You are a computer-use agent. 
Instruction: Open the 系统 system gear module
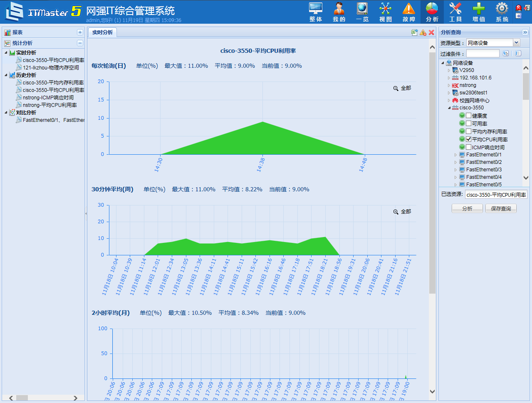[502, 12]
